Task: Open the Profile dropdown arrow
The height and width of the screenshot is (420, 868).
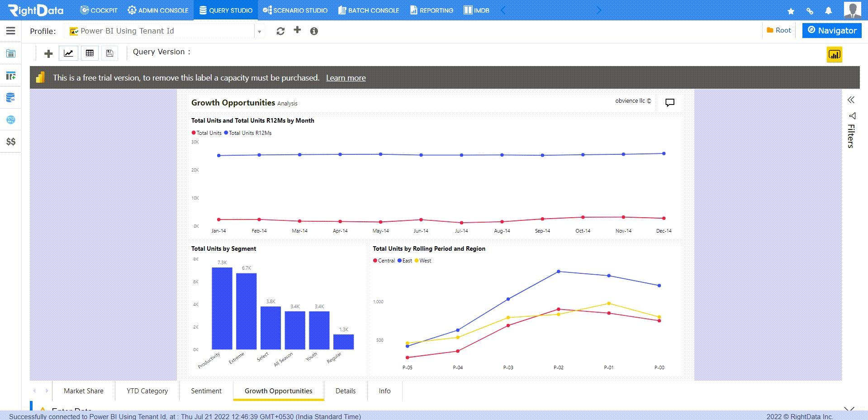Action: click(x=259, y=31)
